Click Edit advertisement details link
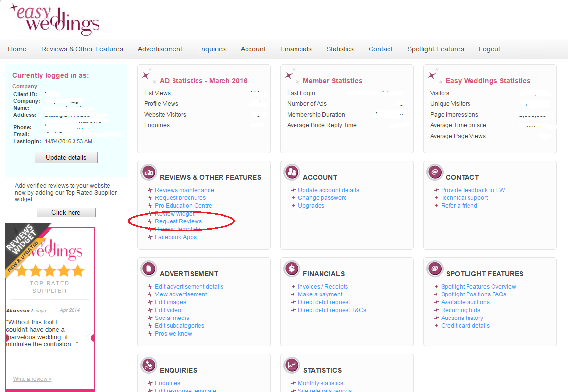The width and height of the screenshot is (568, 392). [x=189, y=287]
